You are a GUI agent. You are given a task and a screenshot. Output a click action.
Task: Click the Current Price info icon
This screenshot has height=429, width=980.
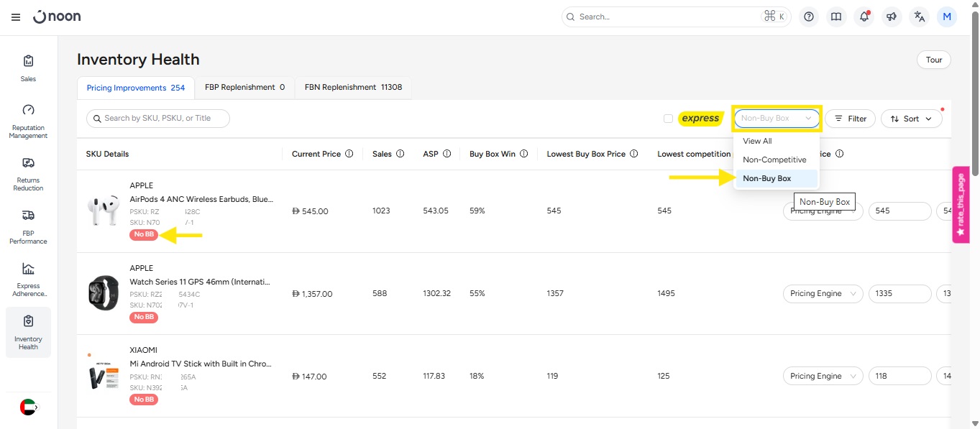349,154
